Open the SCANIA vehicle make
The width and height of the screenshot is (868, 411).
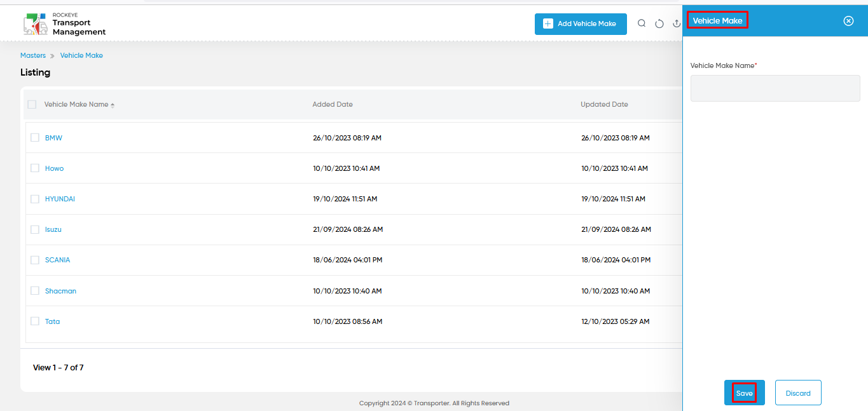click(x=57, y=260)
